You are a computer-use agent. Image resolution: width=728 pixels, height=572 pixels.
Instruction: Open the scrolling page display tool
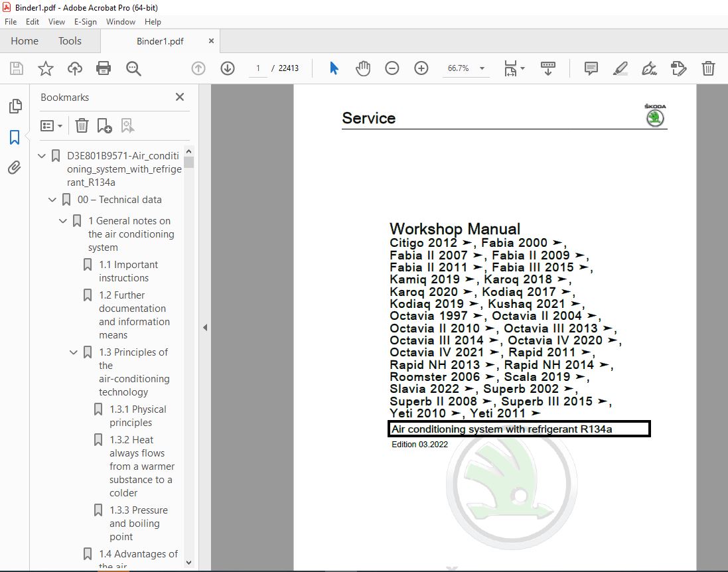tap(548, 68)
